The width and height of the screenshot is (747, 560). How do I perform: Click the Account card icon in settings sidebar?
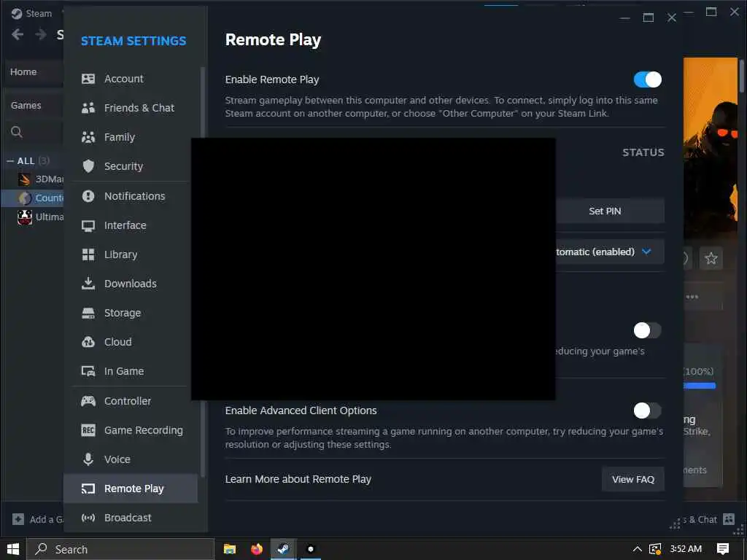coord(88,79)
